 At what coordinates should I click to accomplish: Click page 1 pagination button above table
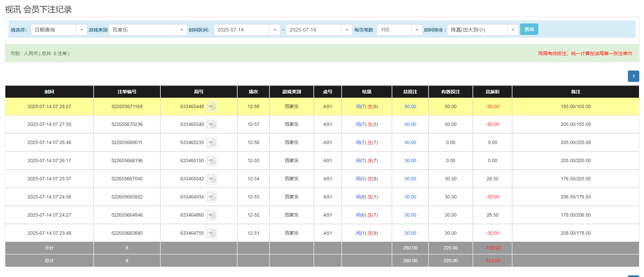coord(633,76)
